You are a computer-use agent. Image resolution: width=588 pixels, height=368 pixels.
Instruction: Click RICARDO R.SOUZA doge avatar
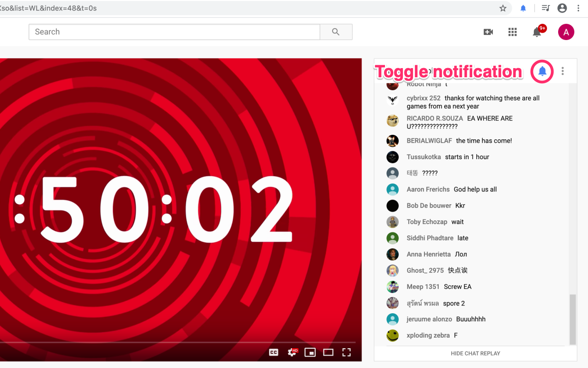(x=392, y=121)
